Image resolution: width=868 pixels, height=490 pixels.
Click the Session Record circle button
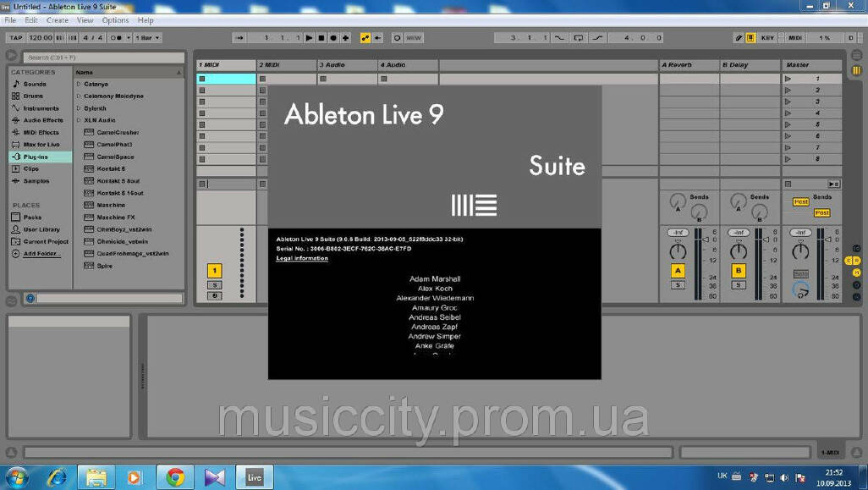click(x=397, y=37)
